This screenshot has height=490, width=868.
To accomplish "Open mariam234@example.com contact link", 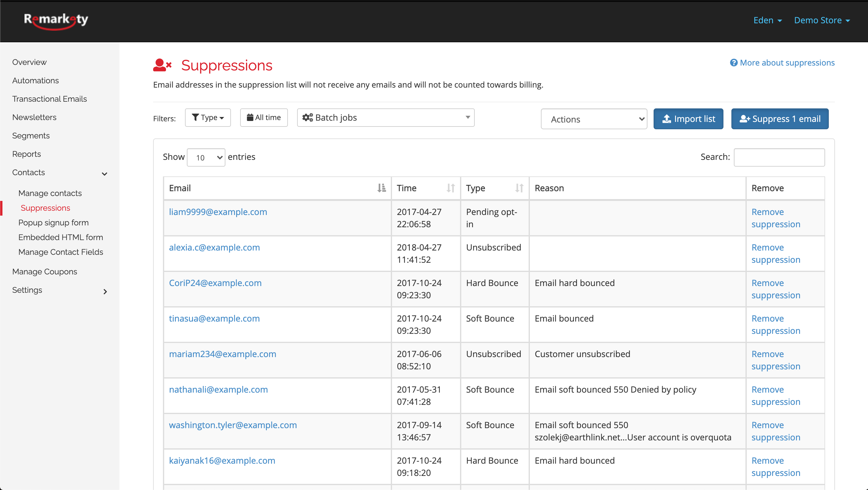I will tap(223, 354).
